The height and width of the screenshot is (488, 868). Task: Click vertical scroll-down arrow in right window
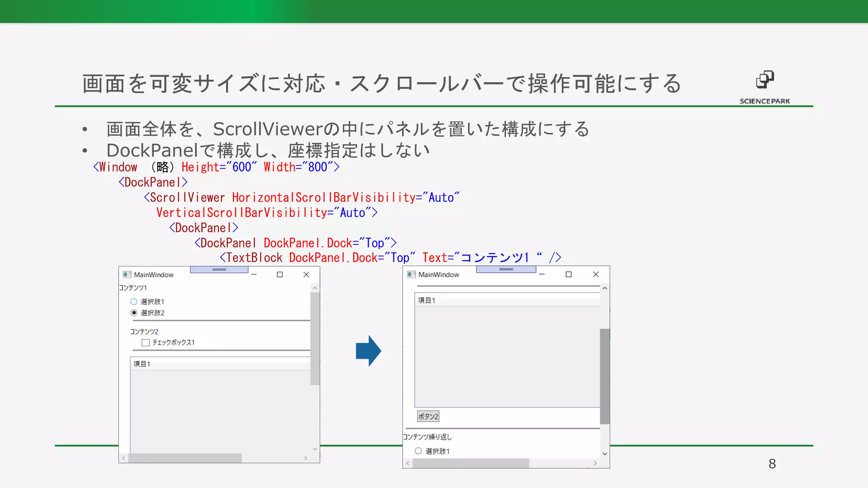(605, 454)
